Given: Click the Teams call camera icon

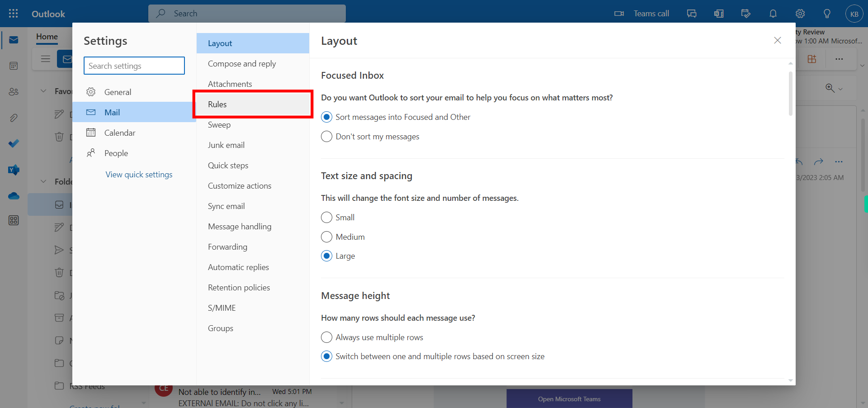Looking at the screenshot, I should [619, 14].
